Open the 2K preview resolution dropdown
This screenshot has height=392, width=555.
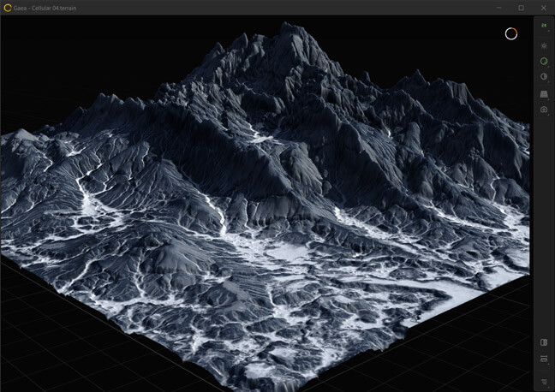pyautogui.click(x=544, y=28)
